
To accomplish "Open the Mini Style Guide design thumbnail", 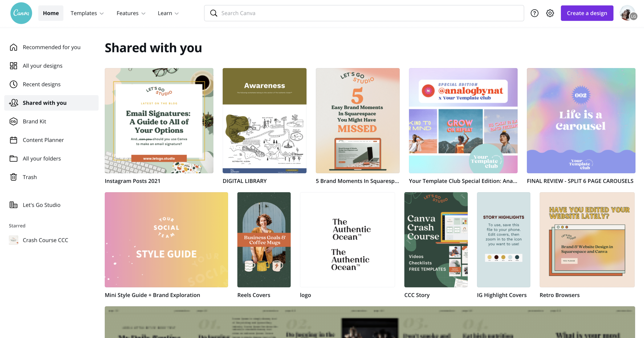I will (166, 240).
